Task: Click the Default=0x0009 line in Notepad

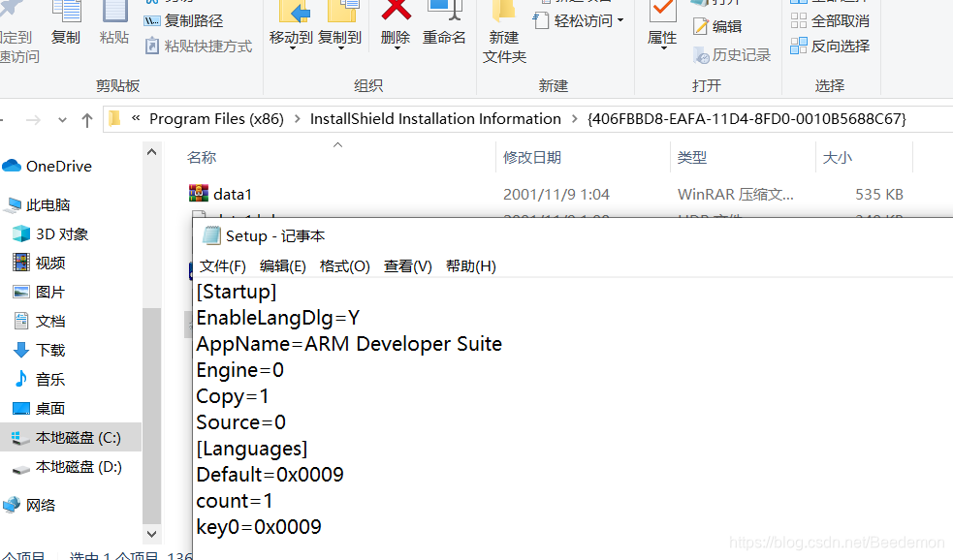Action: 270,475
